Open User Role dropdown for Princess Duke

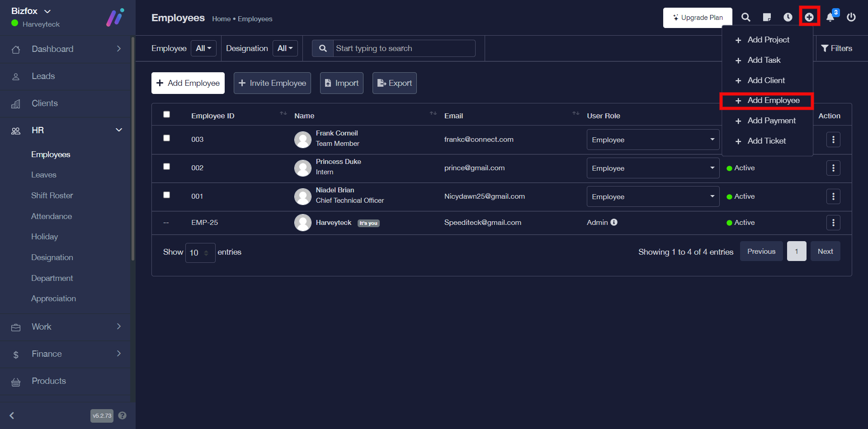click(x=652, y=168)
